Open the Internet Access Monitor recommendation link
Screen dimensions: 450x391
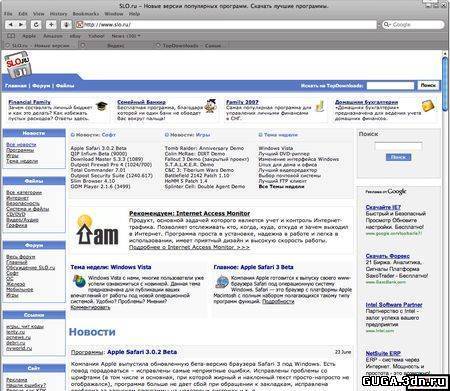[189, 213]
